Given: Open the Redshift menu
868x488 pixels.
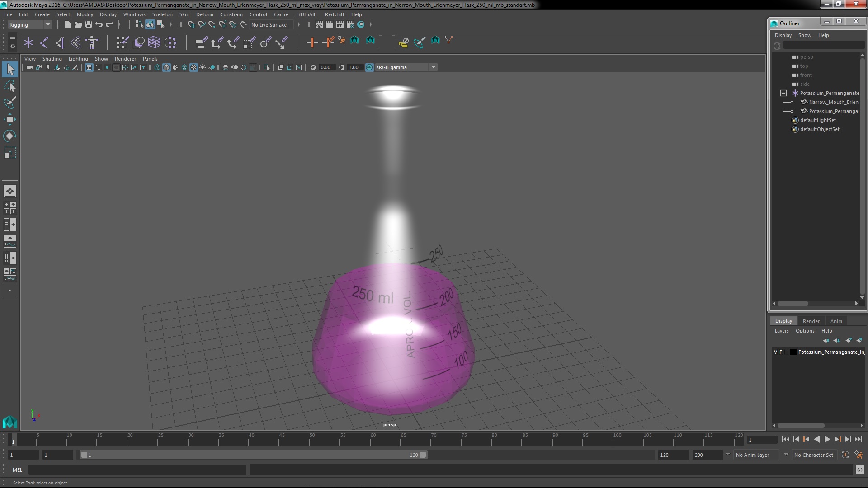Looking at the screenshot, I should (x=335, y=14).
